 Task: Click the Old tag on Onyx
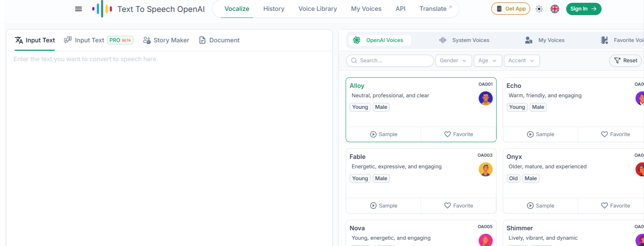(513, 178)
